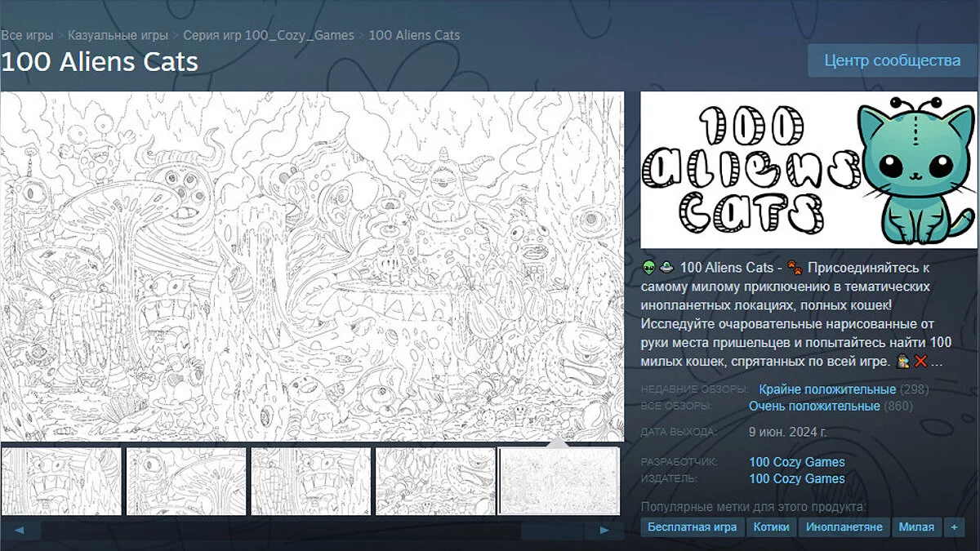
Task: Click the left arrow of thumbnail strip
Action: [x=20, y=531]
